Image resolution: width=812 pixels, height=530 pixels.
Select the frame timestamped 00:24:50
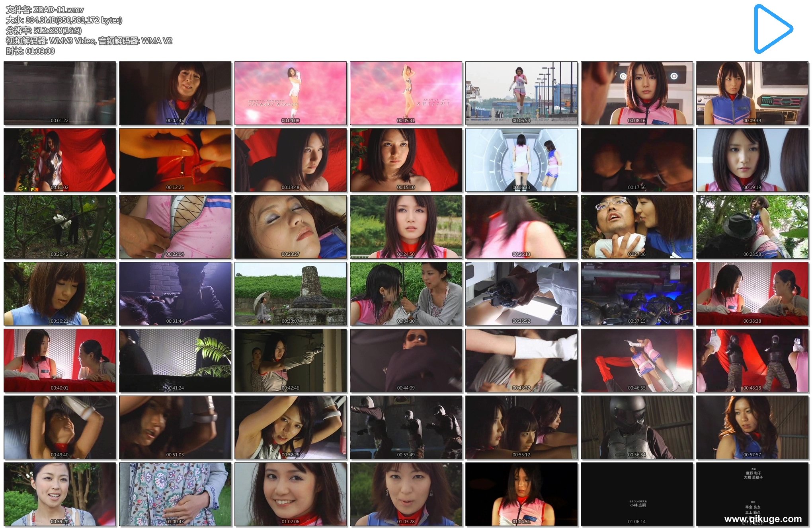pos(406,227)
